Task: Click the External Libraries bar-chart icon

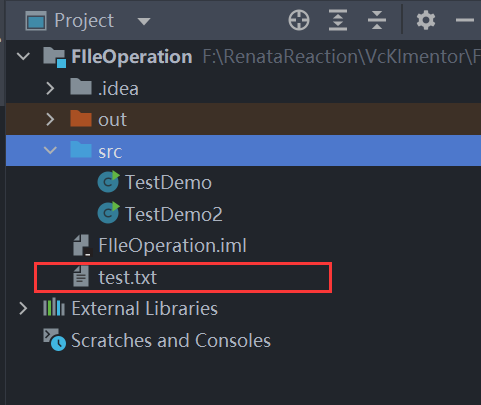Action: pos(54,307)
